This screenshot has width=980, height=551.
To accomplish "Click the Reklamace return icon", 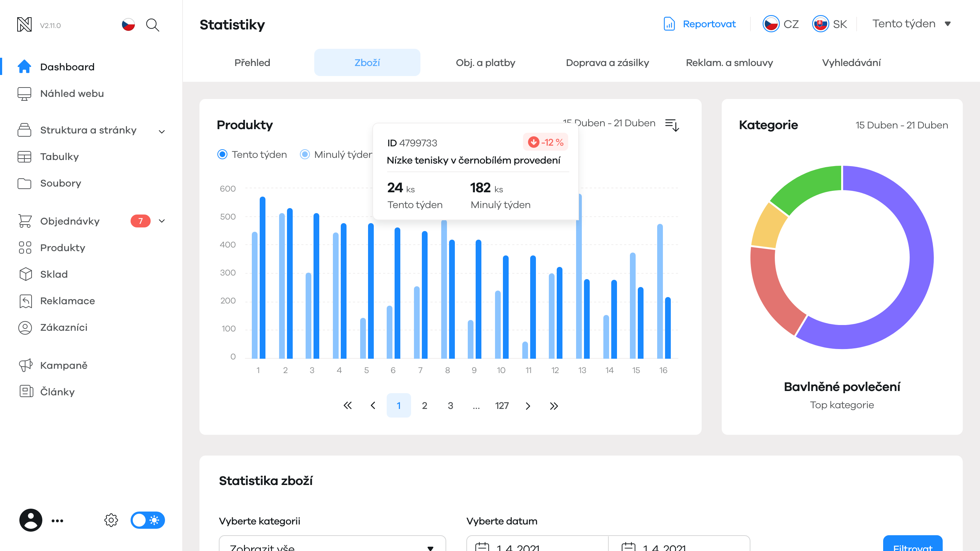I will [25, 301].
